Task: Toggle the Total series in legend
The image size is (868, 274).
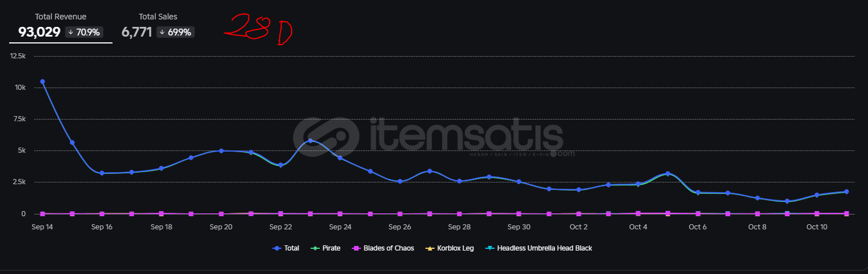Action: (x=287, y=248)
